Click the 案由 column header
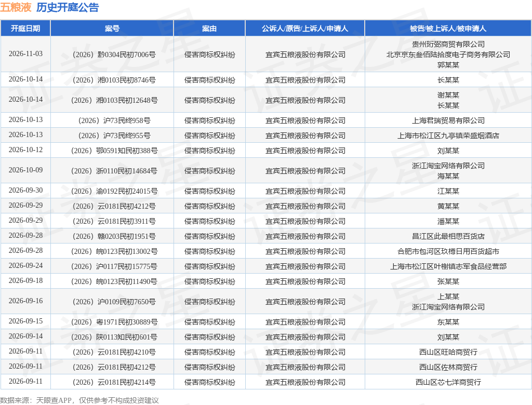532x405 pixels. coord(209,29)
